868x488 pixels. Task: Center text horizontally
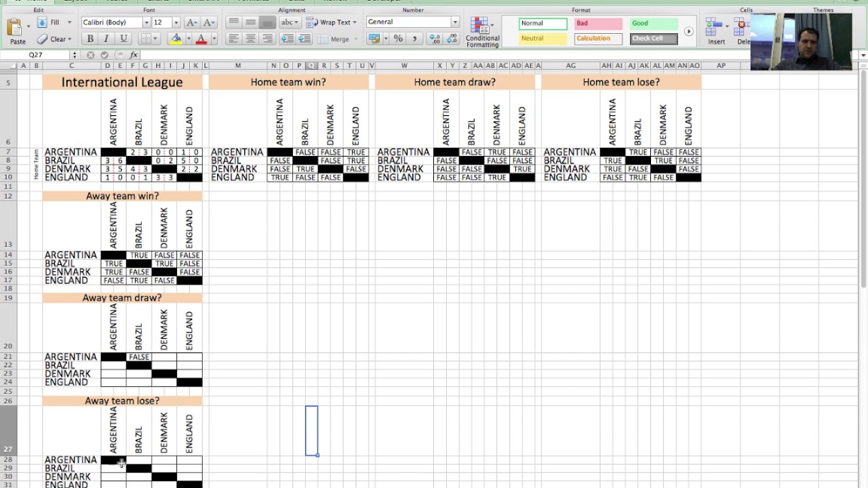click(251, 39)
